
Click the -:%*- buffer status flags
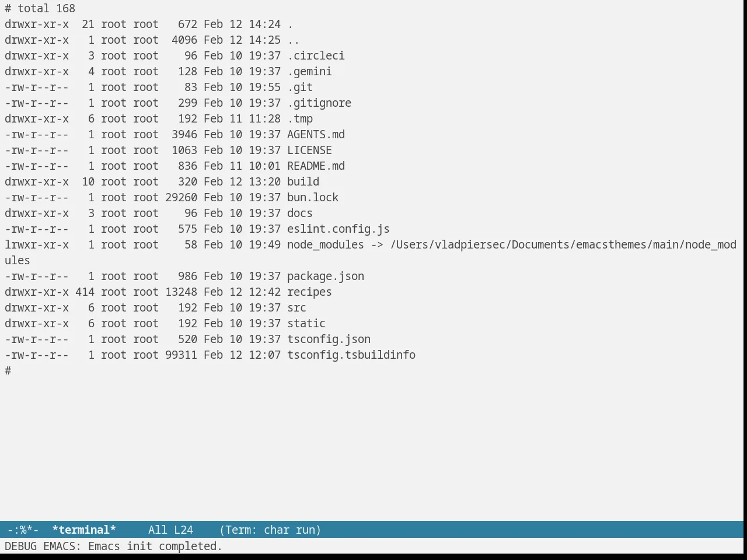(x=23, y=530)
